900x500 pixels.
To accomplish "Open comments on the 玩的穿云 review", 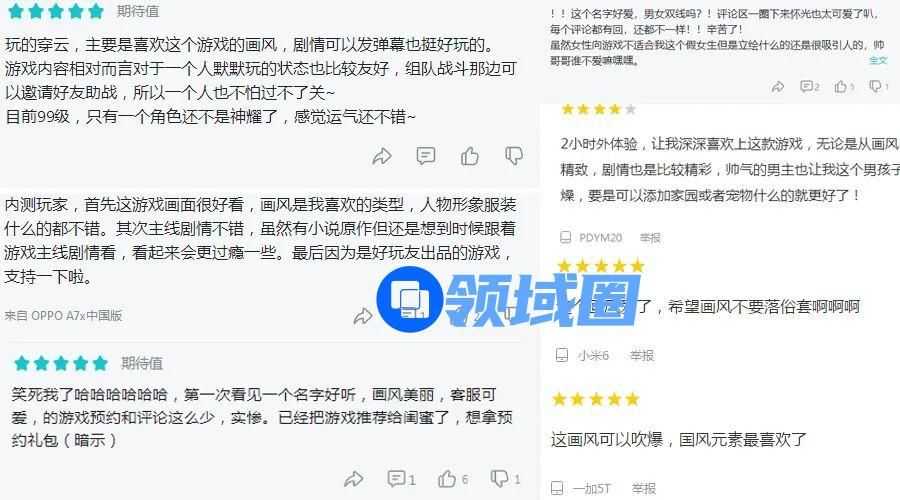I will (x=425, y=156).
